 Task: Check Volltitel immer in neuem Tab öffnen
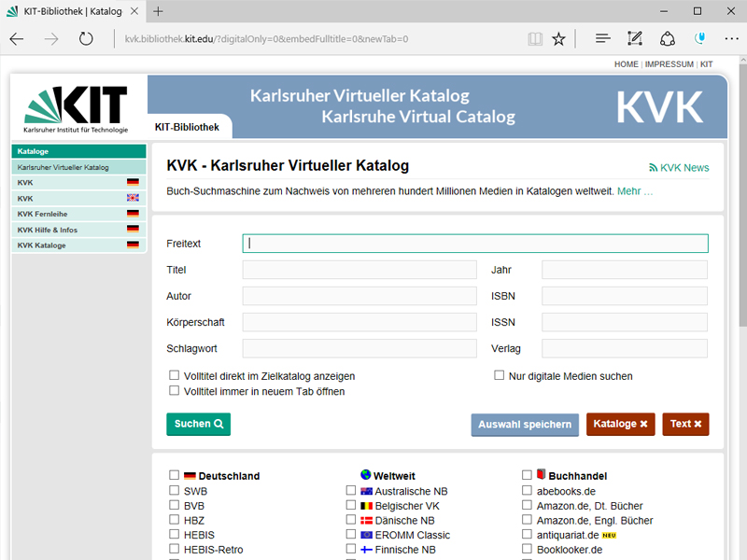coord(175,390)
